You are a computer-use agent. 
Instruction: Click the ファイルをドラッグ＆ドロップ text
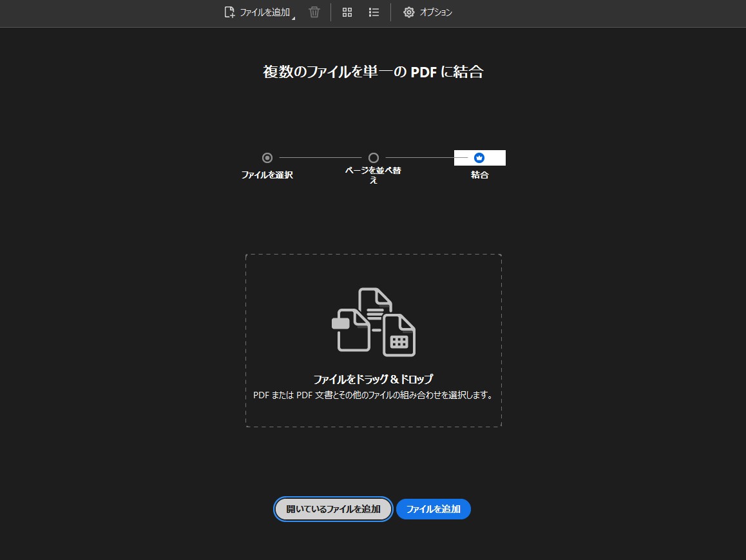coord(374,379)
